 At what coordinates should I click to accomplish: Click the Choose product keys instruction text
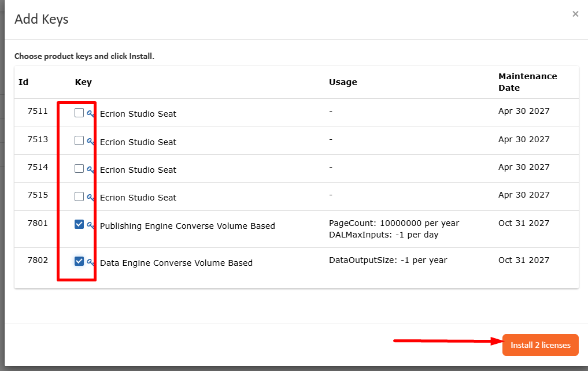(x=84, y=56)
